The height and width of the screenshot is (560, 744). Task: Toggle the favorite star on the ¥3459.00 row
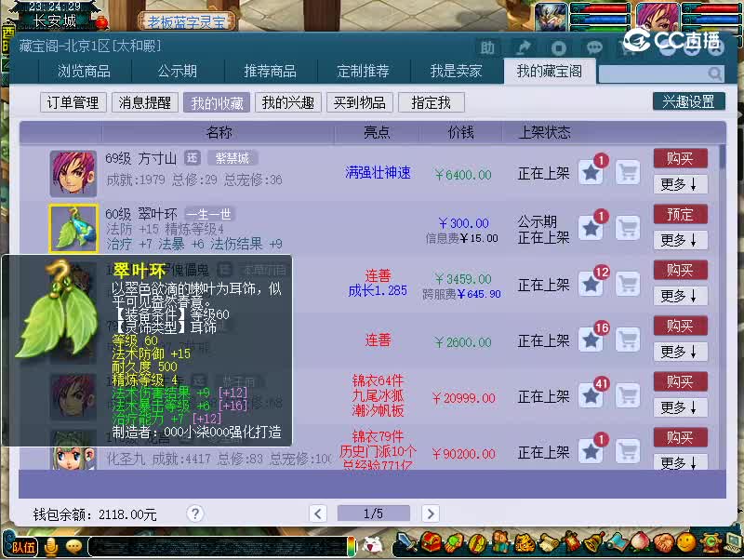pyautogui.click(x=591, y=285)
